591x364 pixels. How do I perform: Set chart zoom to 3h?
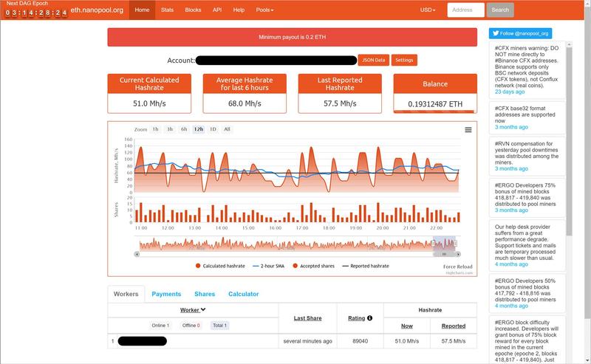pyautogui.click(x=170, y=129)
